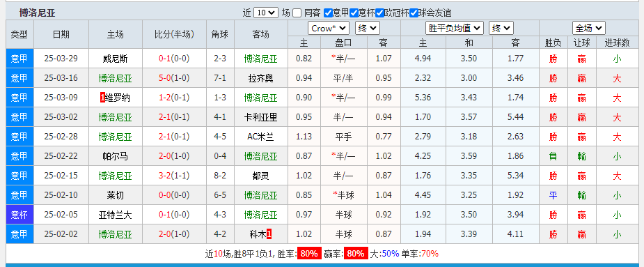Click the 意甲 type cell on 25-03-29

(x=19, y=59)
